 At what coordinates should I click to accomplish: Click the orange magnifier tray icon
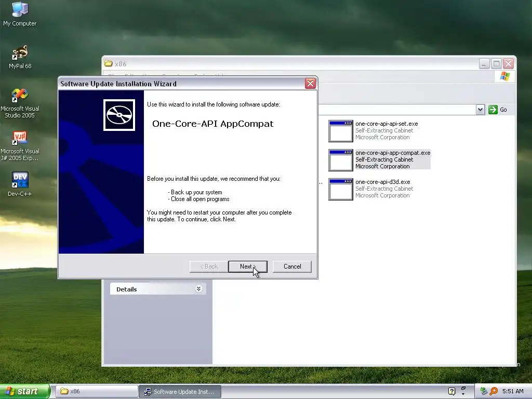(x=494, y=391)
